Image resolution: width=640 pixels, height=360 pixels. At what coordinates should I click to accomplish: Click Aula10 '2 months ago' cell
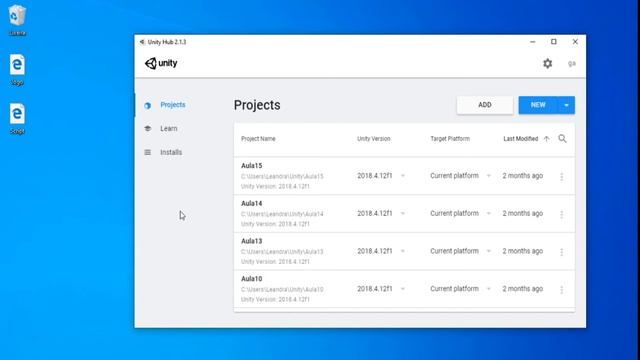click(522, 289)
